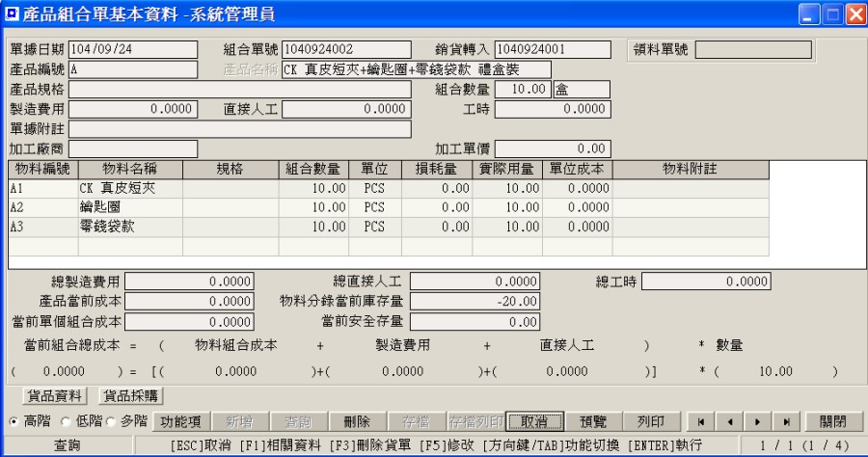Click the 刪除 button
868x457 pixels.
(x=357, y=421)
